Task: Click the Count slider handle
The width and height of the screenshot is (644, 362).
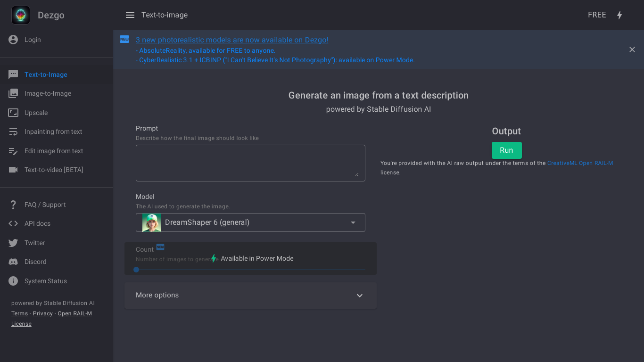Action: [x=136, y=270]
